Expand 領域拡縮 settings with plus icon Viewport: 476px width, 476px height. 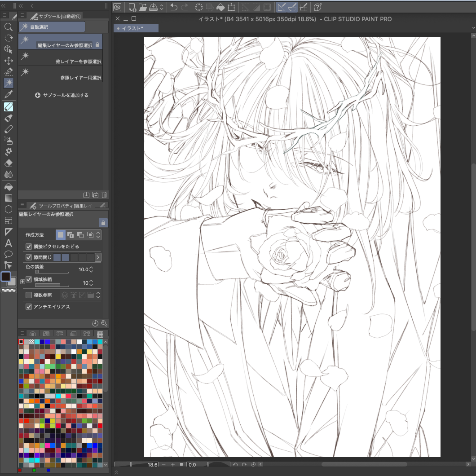(x=22, y=282)
